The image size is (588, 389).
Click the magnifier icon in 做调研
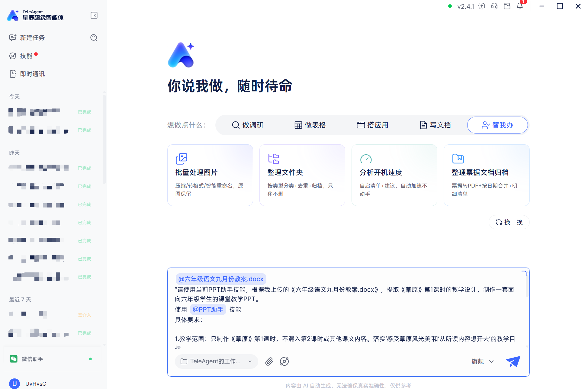pyautogui.click(x=236, y=125)
